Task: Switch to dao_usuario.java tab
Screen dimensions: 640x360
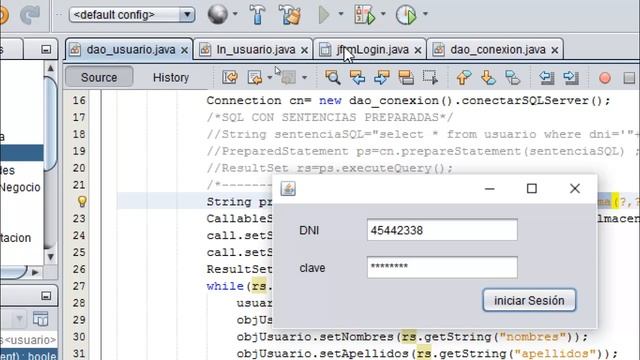Action: [x=129, y=50]
